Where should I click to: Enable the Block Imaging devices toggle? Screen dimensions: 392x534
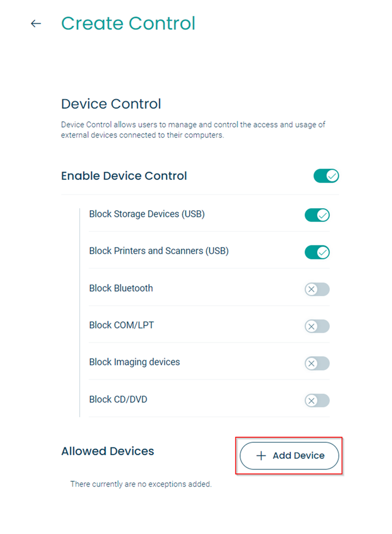[317, 364]
